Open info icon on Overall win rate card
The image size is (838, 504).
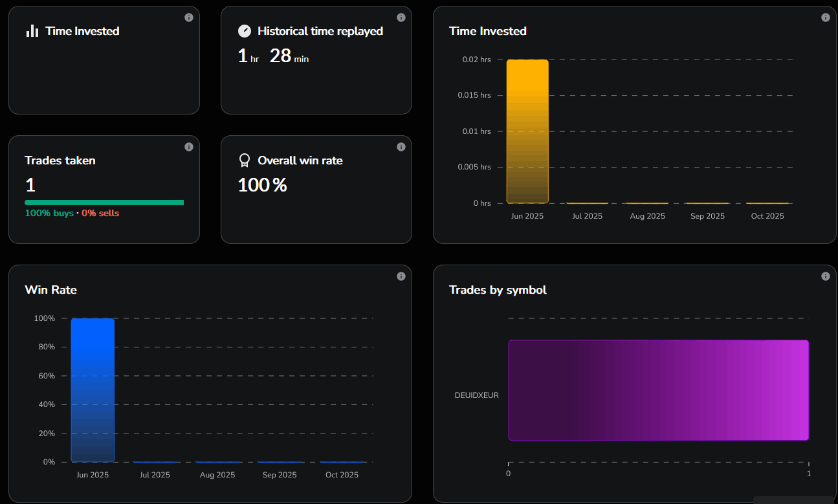pos(401,147)
